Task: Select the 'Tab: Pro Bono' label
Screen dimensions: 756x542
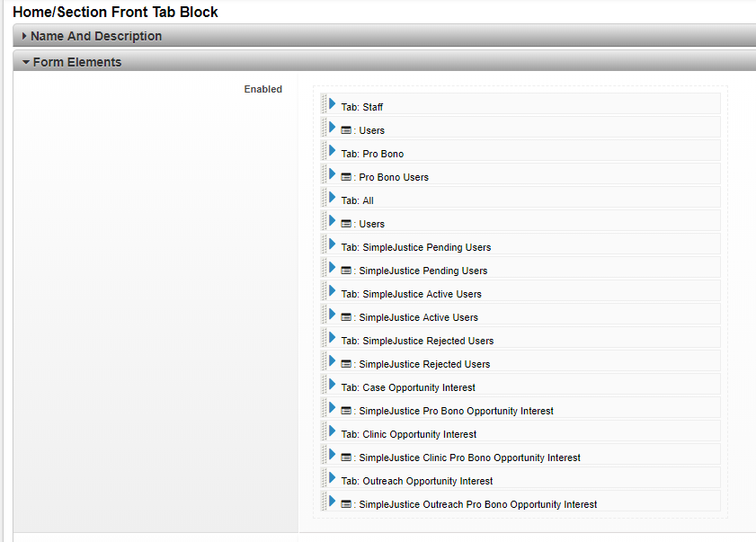Action: [x=372, y=154]
